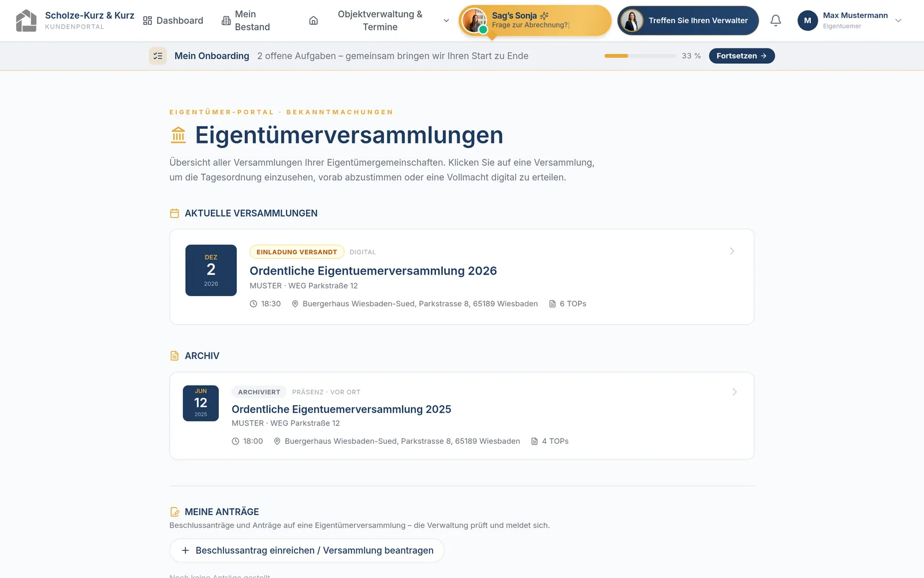Click the location pin in the 2025 meeting
The image size is (924, 578).
pyautogui.click(x=277, y=441)
